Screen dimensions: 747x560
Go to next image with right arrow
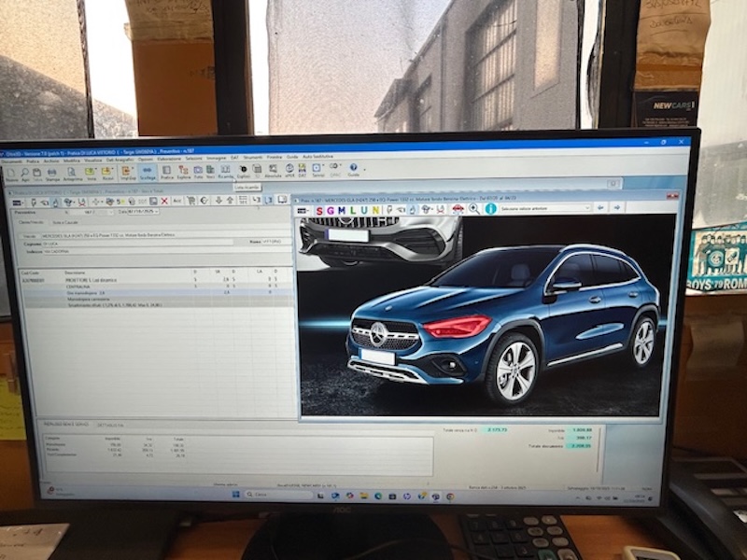[x=617, y=207]
